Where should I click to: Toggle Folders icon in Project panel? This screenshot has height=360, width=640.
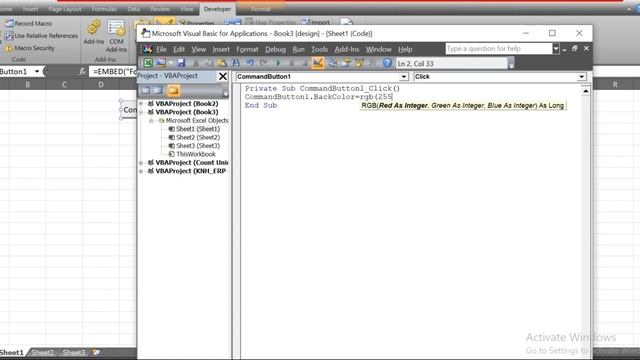pos(173,91)
